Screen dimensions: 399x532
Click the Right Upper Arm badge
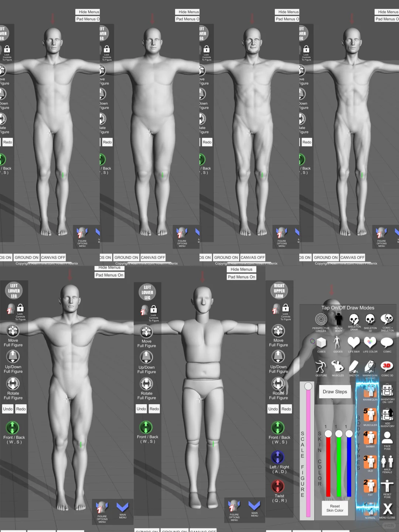tap(279, 291)
